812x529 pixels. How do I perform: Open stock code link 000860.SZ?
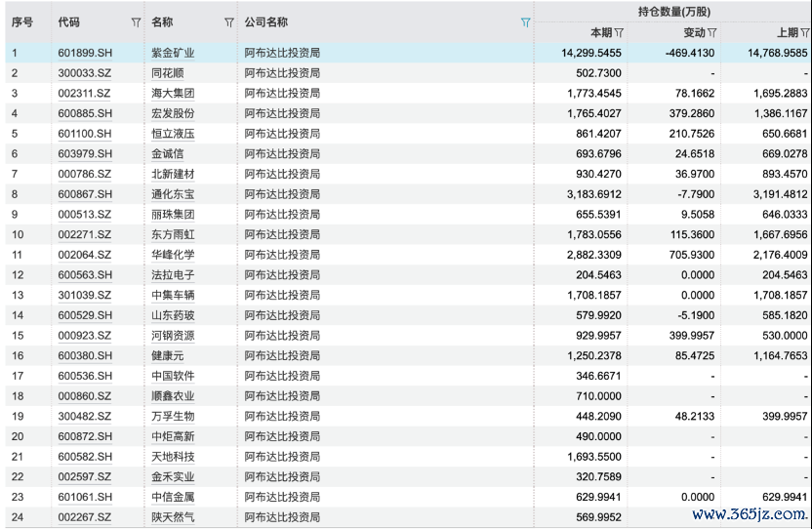(x=84, y=396)
